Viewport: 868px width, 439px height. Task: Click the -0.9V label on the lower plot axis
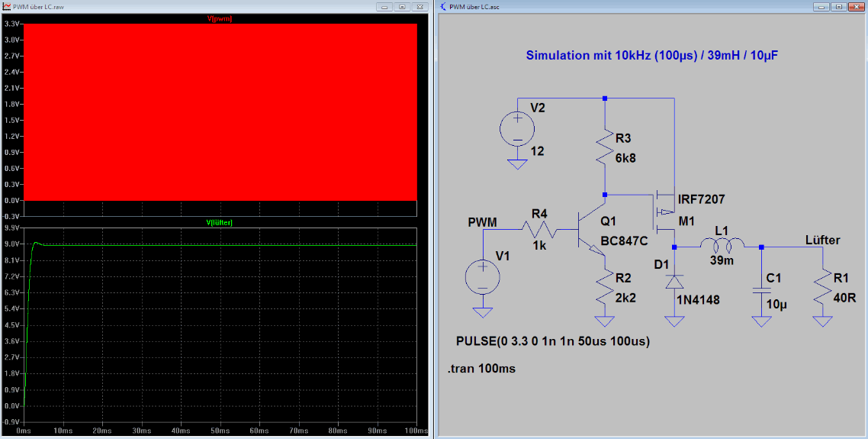[x=12, y=421]
